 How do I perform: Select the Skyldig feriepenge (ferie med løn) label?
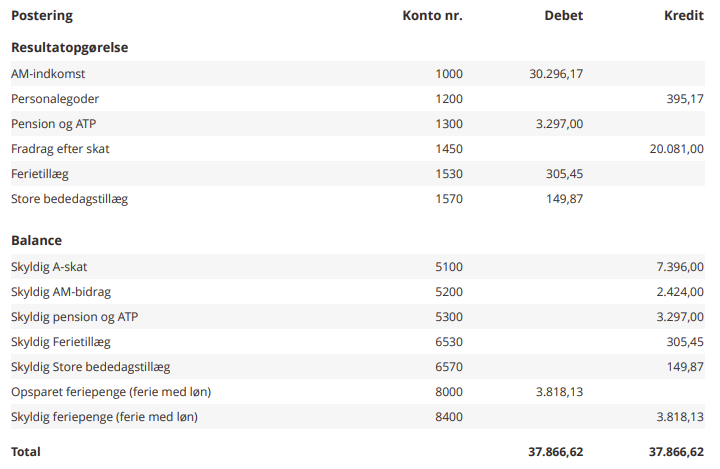(104, 417)
